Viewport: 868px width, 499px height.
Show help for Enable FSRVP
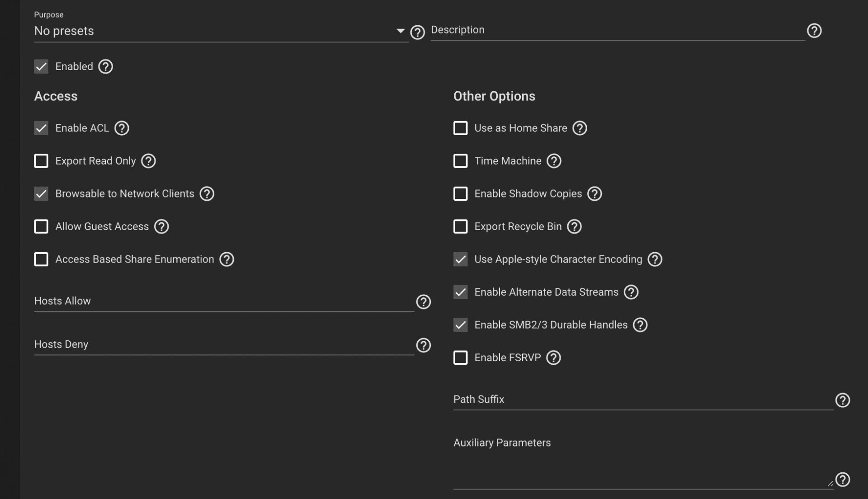(x=554, y=358)
